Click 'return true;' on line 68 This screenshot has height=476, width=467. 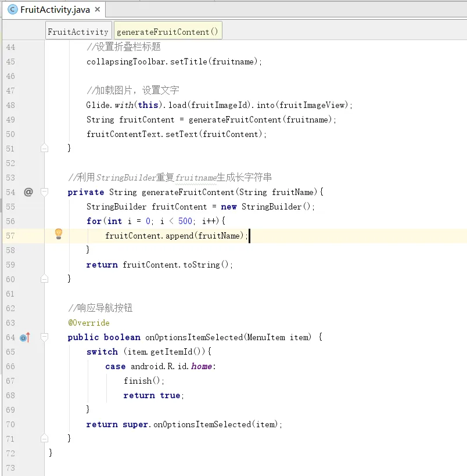tap(154, 395)
